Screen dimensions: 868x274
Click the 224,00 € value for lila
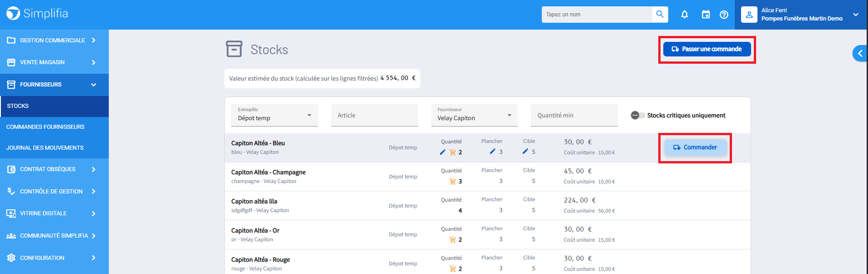[x=580, y=200]
